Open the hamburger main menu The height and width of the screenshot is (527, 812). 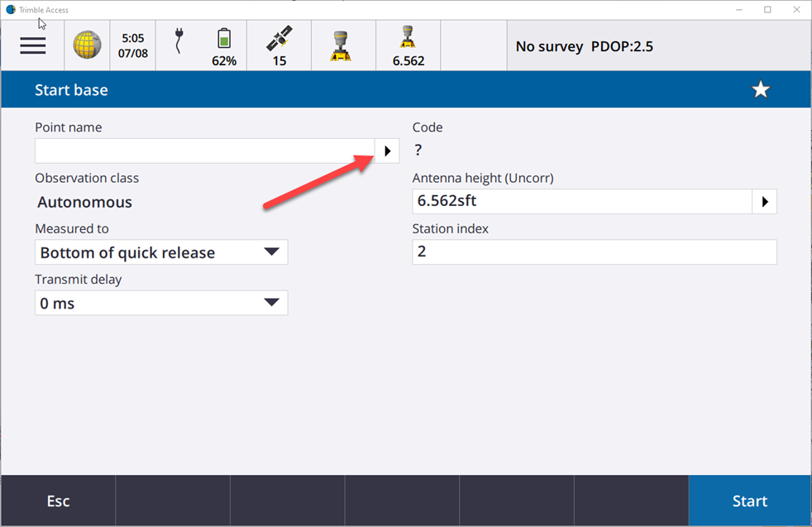33,46
